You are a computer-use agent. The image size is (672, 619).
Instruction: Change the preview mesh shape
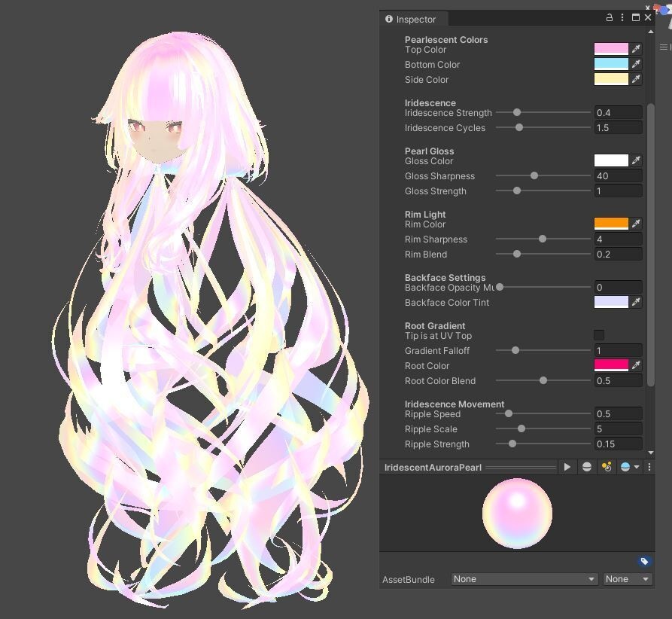pyautogui.click(x=587, y=467)
